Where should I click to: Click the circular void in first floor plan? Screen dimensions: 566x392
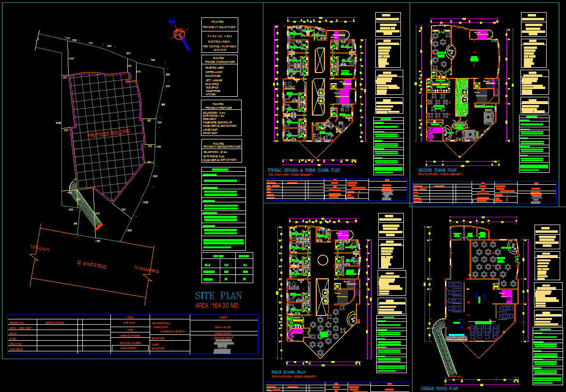point(321,261)
